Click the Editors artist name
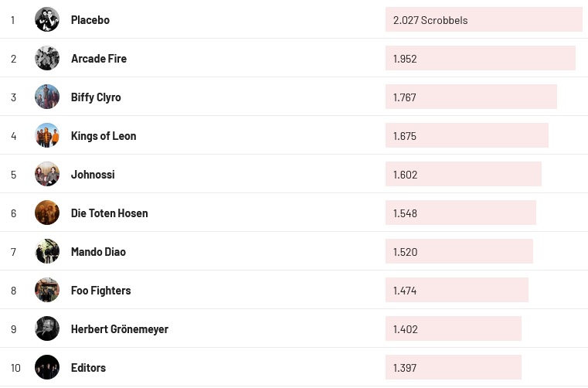588x388 pixels. tap(88, 368)
